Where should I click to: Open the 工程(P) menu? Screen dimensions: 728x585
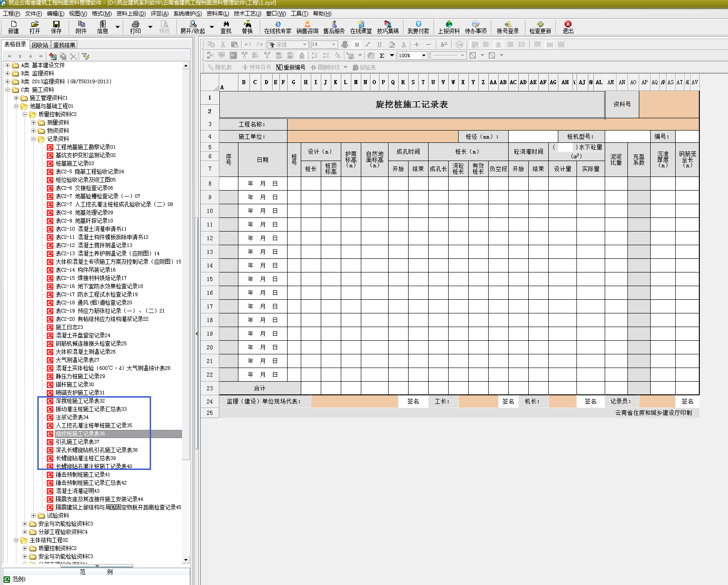coord(11,14)
